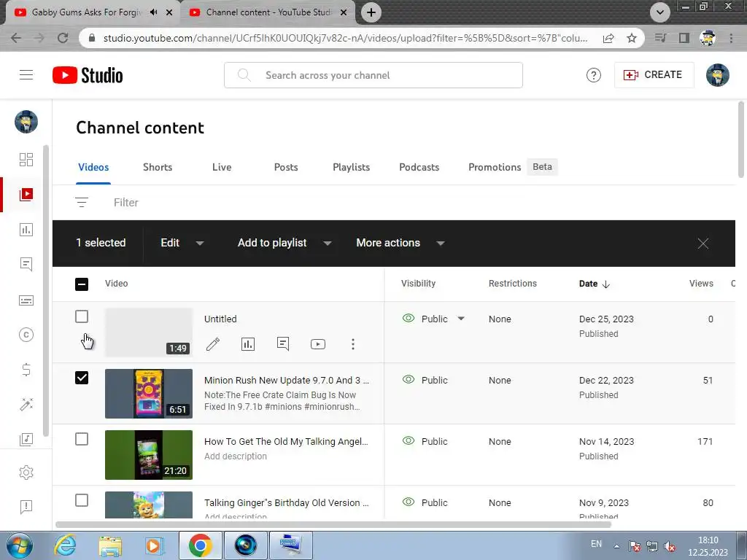Viewport: 747px width, 560px height.
Task: Open Chrome three-dot menu
Action: (731, 38)
